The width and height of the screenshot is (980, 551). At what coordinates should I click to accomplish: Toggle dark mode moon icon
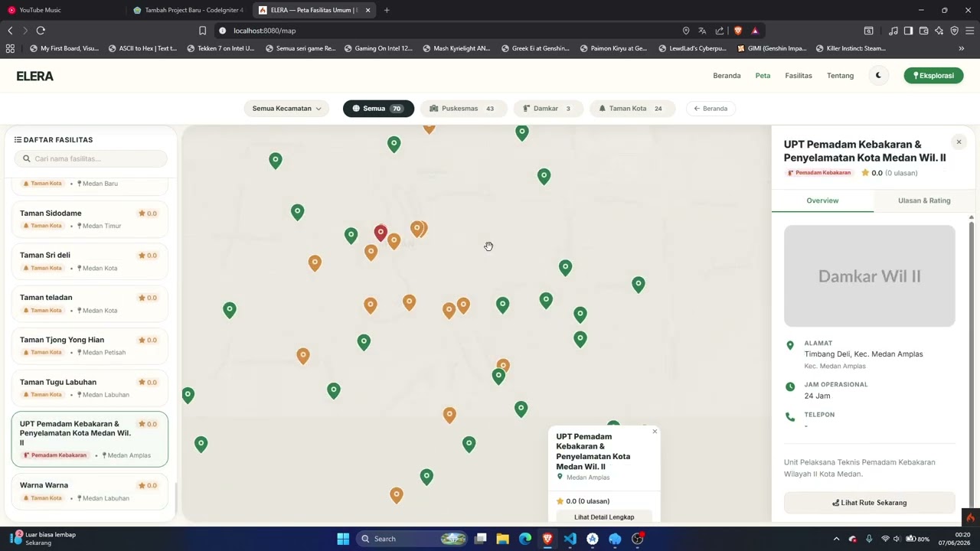878,76
